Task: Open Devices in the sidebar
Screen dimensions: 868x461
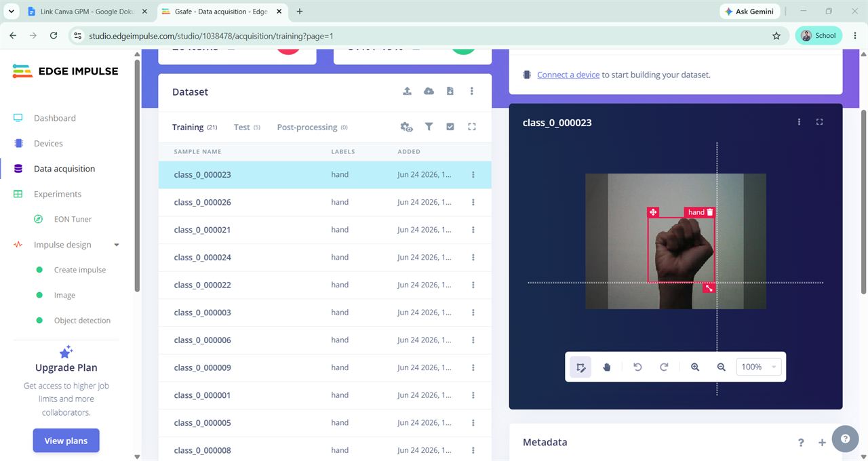Action: tap(48, 144)
